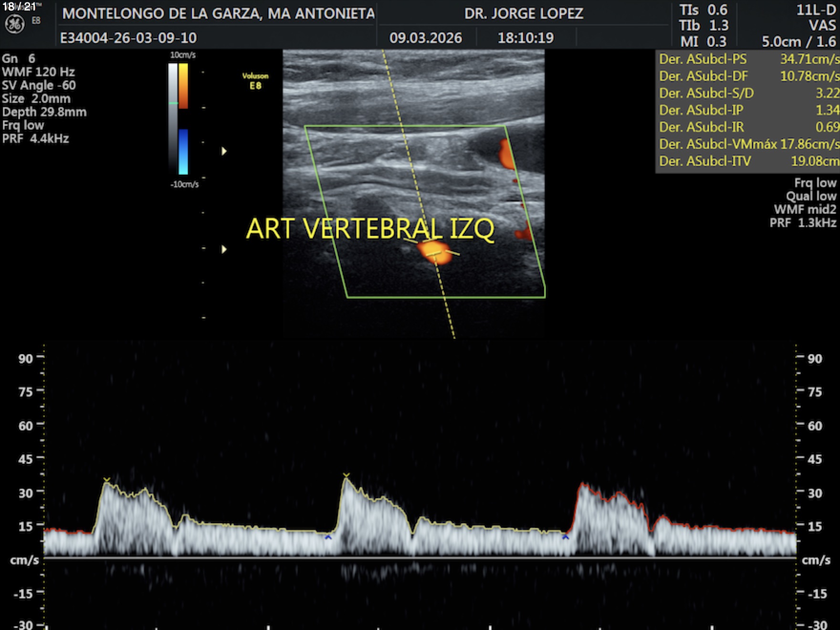This screenshot has width=840, height=630.
Task: Click the grayscale map bar
Action: point(173,119)
